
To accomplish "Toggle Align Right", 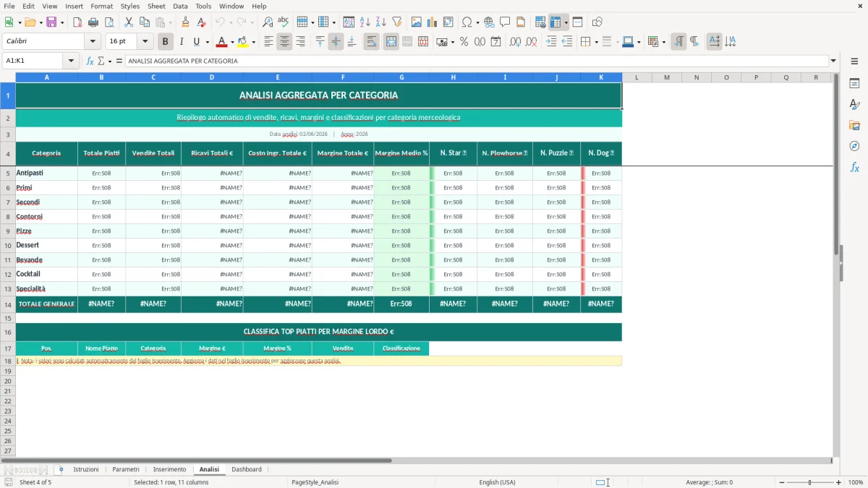I will click(x=300, y=42).
